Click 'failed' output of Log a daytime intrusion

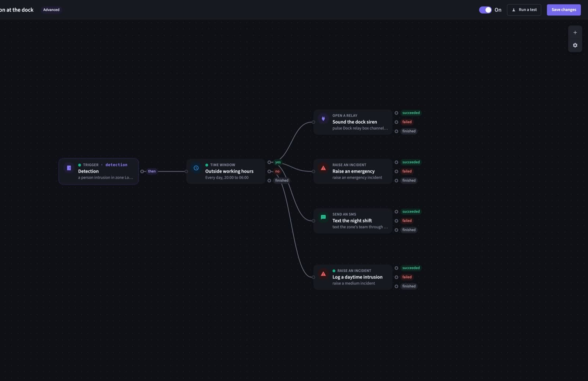[x=397, y=277]
